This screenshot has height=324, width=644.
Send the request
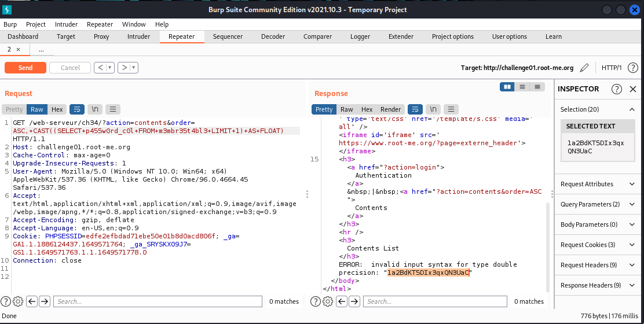[25, 68]
